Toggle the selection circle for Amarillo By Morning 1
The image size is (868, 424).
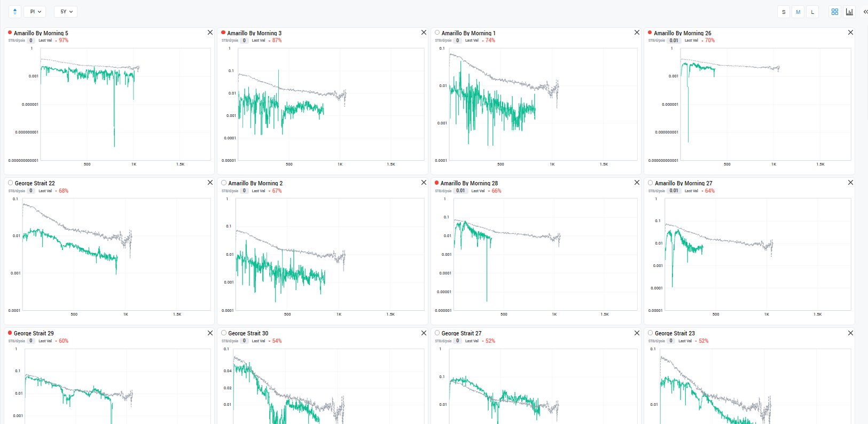click(437, 33)
